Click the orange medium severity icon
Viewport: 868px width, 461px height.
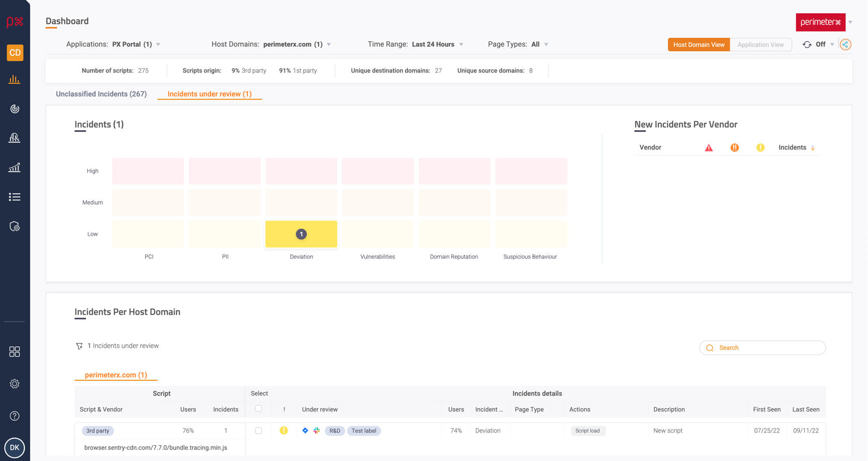pos(735,148)
